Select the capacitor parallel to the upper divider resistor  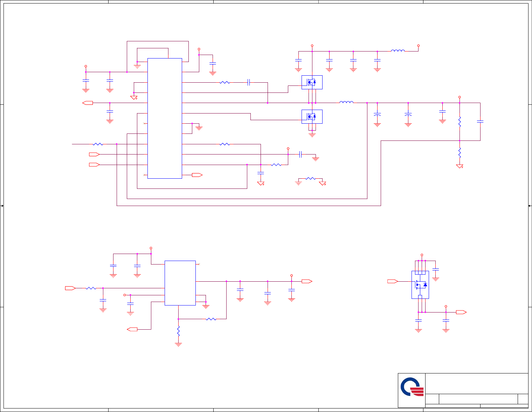[480, 122]
